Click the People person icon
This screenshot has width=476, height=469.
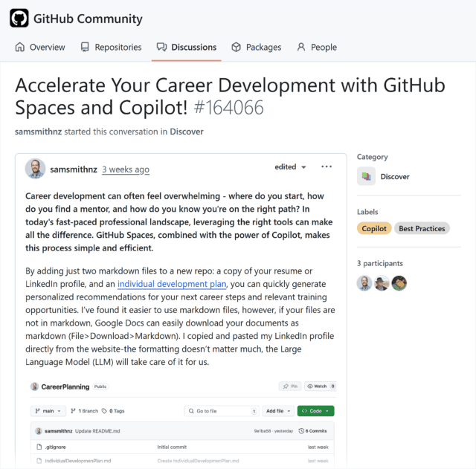[x=300, y=48]
